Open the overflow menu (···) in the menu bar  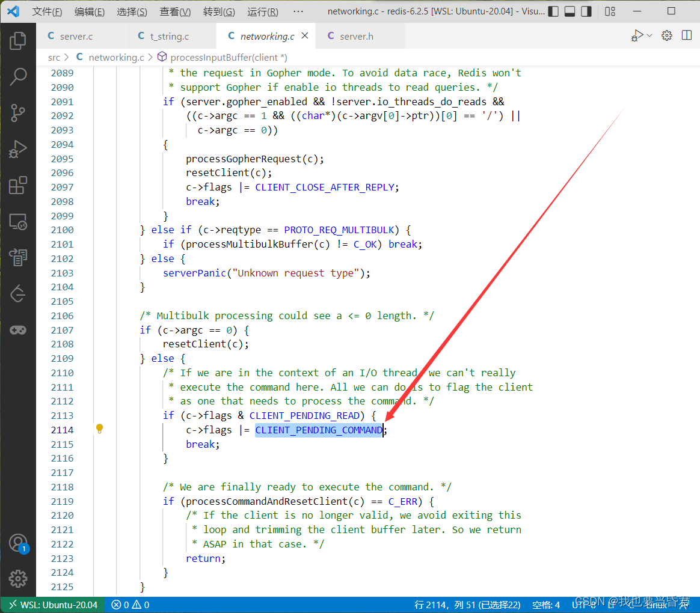click(298, 11)
